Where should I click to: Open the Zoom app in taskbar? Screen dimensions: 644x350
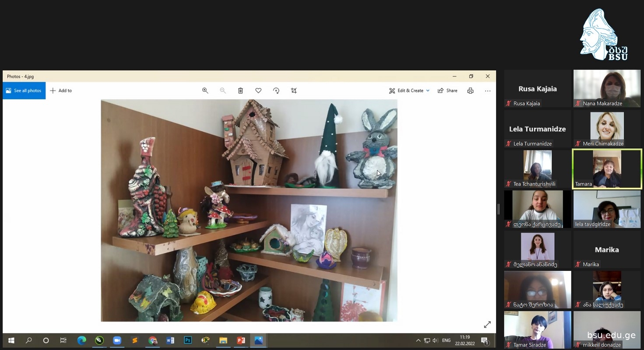[117, 340]
